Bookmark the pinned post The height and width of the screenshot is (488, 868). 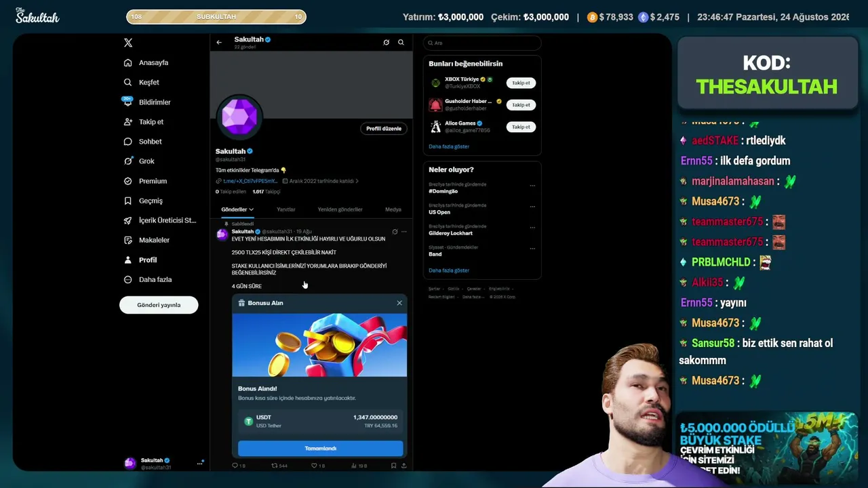[x=393, y=466]
